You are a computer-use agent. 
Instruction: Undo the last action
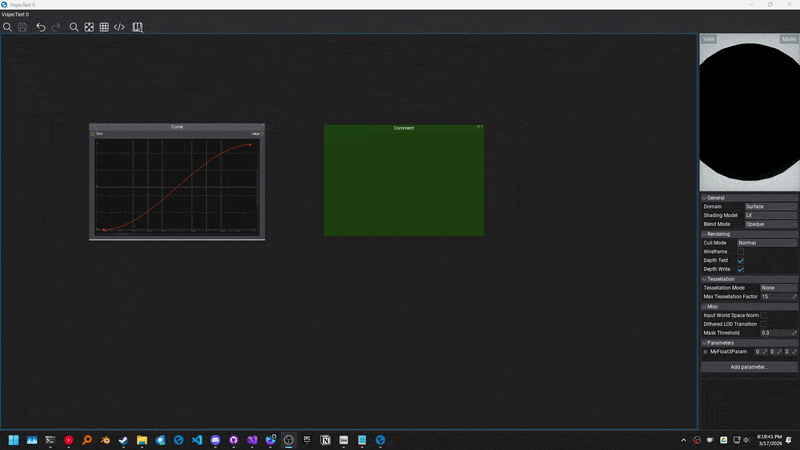click(x=41, y=27)
